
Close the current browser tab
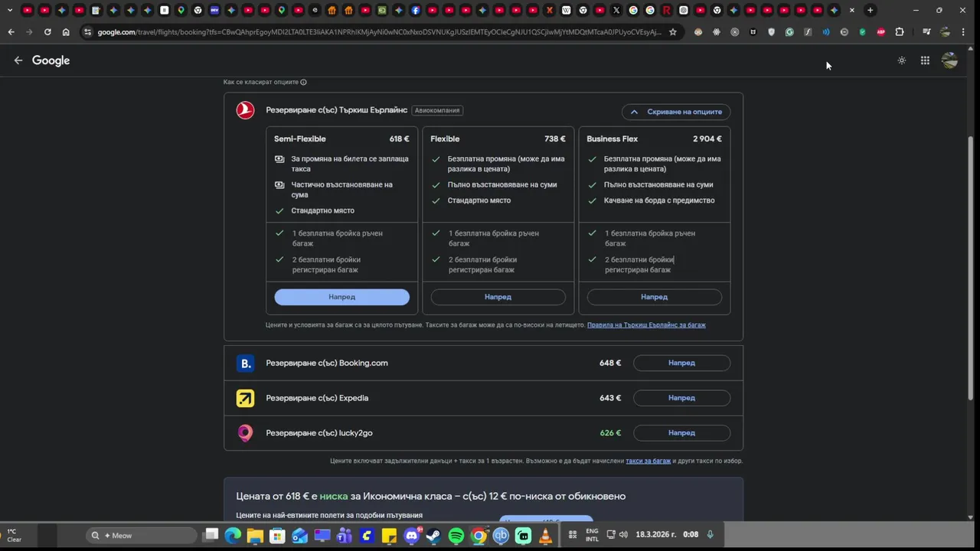[852, 10]
